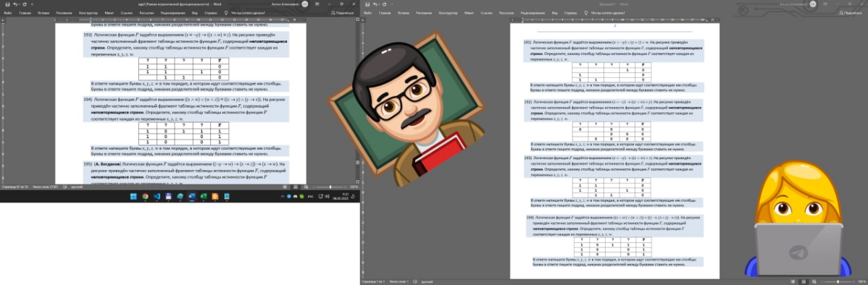The image size is (868, 285).
Task: Open account avatar in left Word window
Action: click(x=305, y=4)
